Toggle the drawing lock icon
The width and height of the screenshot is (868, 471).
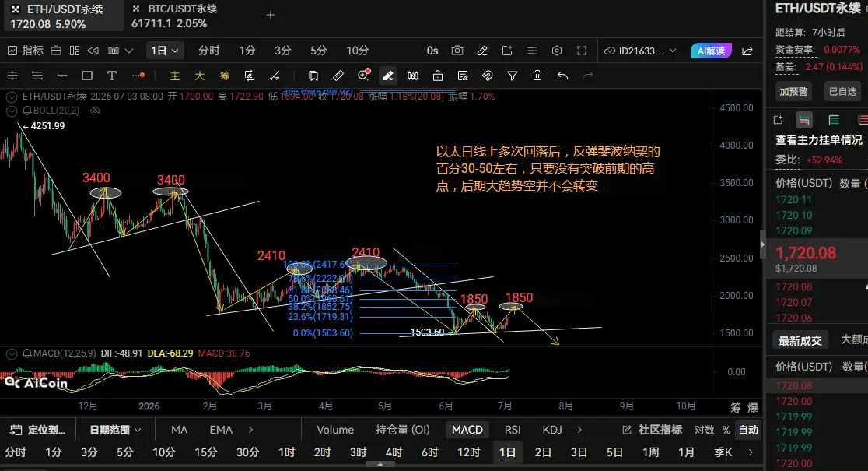pyautogui.click(x=438, y=76)
